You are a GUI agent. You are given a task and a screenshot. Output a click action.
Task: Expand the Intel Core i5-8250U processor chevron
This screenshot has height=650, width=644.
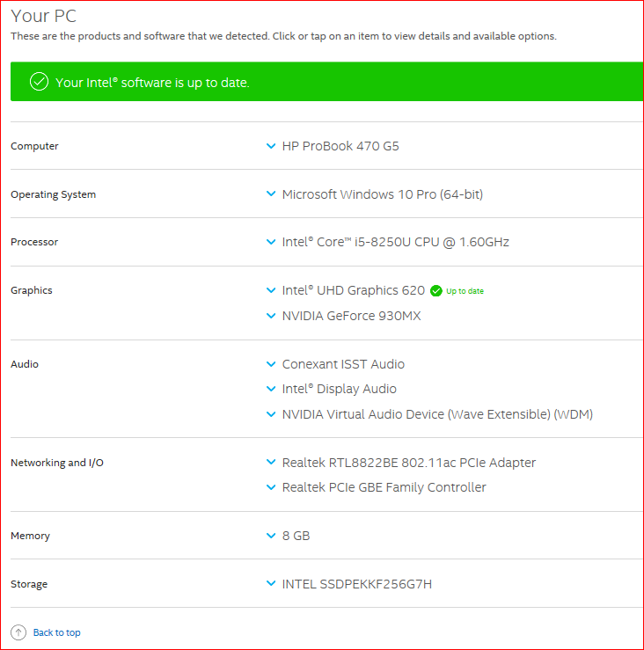pos(271,242)
